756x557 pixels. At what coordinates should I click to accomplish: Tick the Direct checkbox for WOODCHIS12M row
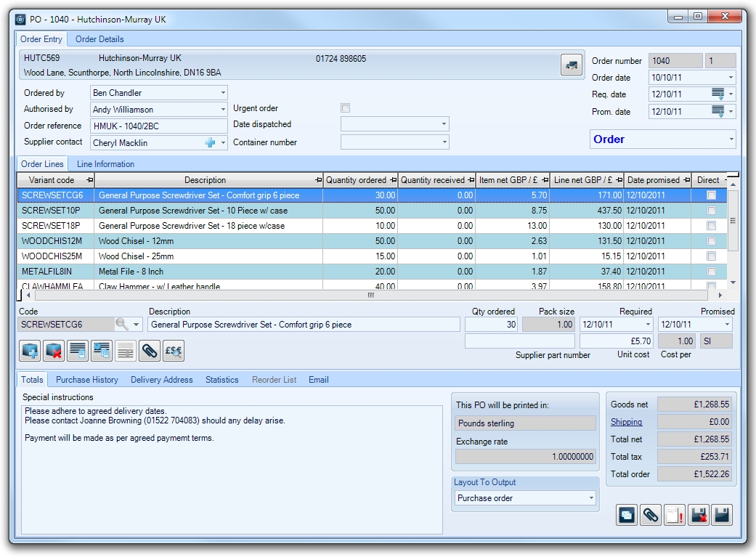(x=711, y=241)
